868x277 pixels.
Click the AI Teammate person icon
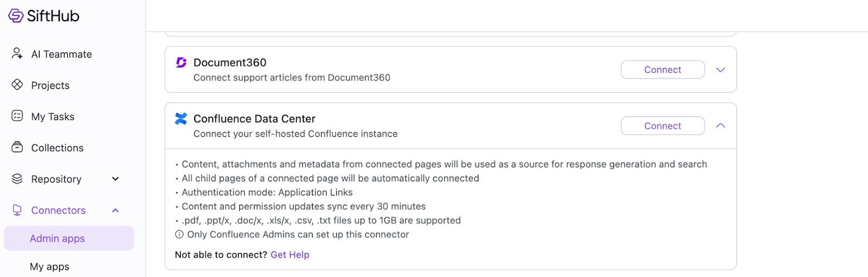coord(17,53)
